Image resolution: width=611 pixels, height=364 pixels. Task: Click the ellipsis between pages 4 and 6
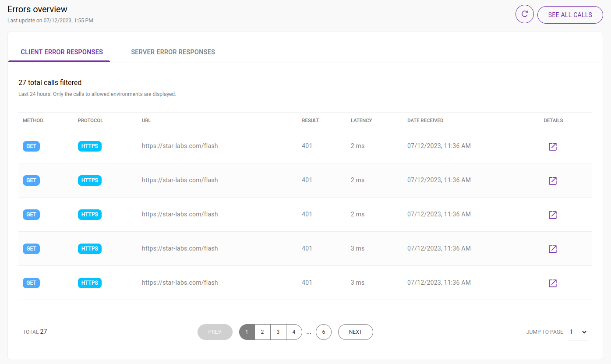click(x=309, y=332)
